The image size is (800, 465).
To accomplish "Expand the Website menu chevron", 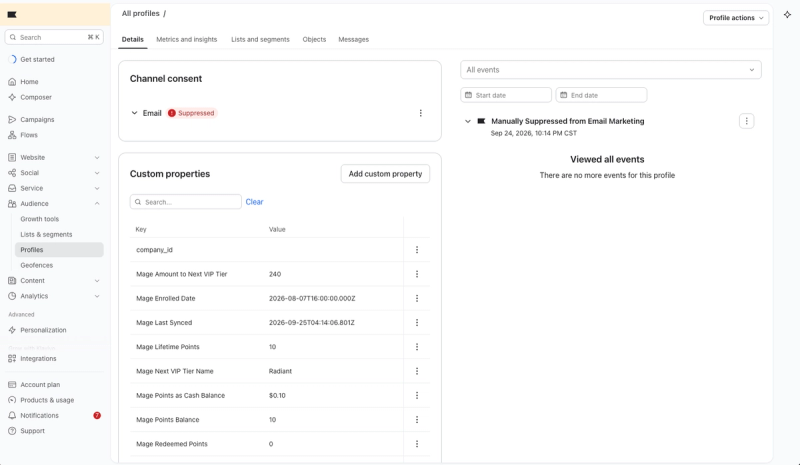I will click(x=97, y=158).
